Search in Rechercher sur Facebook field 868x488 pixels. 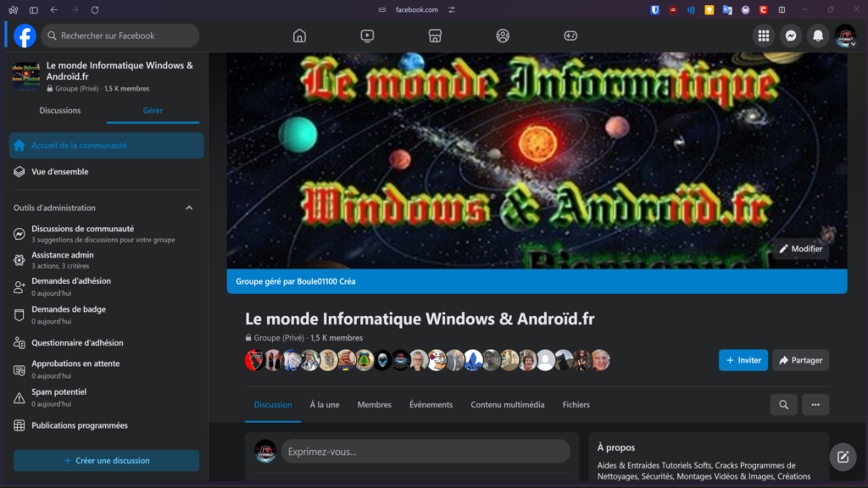coord(120,36)
